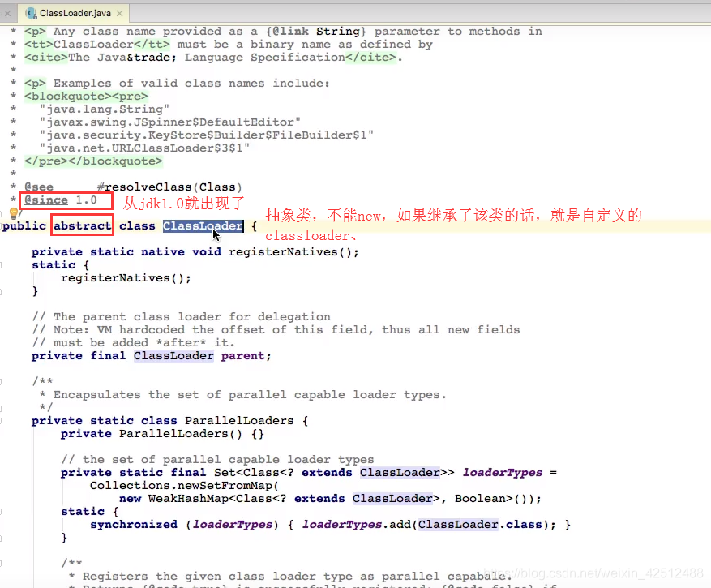Click the private ParallelLoaders() constructor
Image resolution: width=711 pixels, height=588 pixels.
(x=162, y=434)
